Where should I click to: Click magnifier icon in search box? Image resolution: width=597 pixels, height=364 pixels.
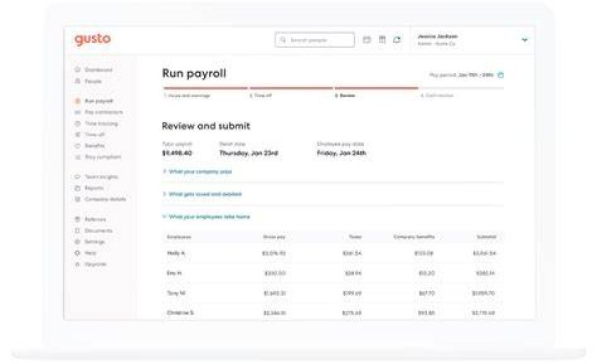point(283,40)
